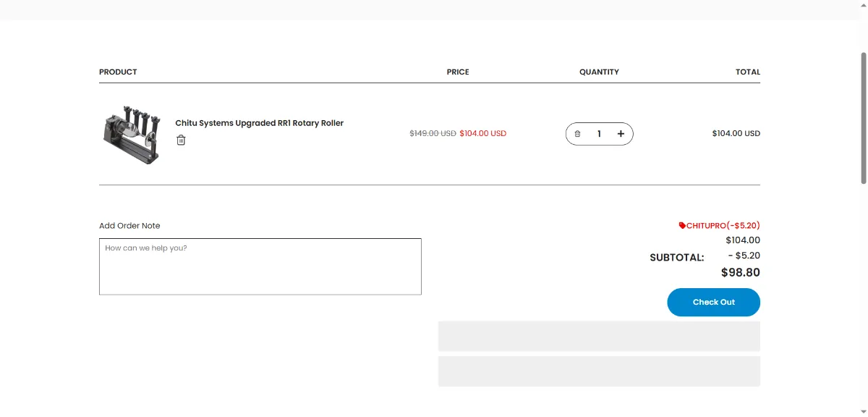Click the trash icon in the quantity stepper

click(x=577, y=134)
